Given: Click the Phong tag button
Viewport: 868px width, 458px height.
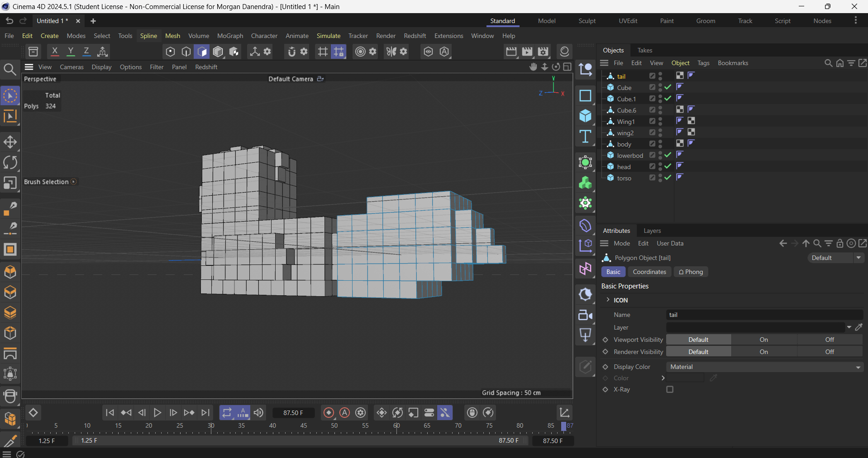Looking at the screenshot, I should point(691,272).
